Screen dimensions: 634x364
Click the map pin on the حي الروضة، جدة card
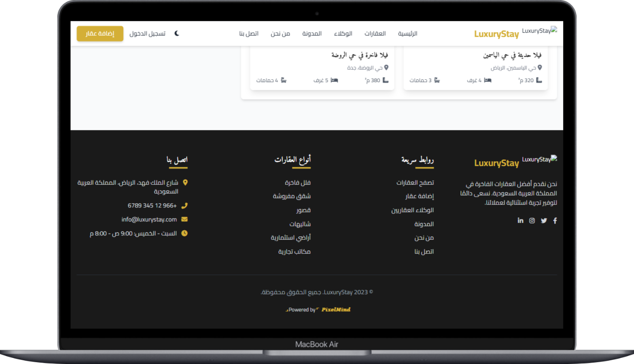(386, 68)
